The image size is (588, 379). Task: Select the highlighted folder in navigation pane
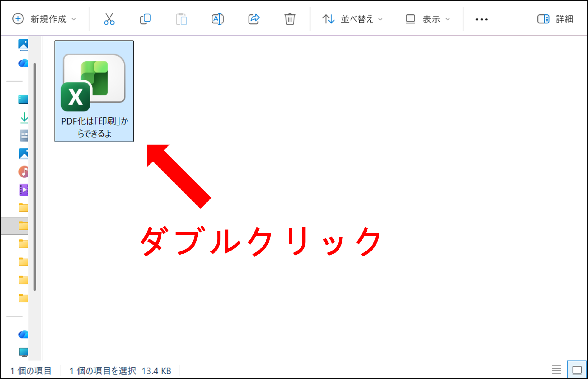[x=15, y=226]
